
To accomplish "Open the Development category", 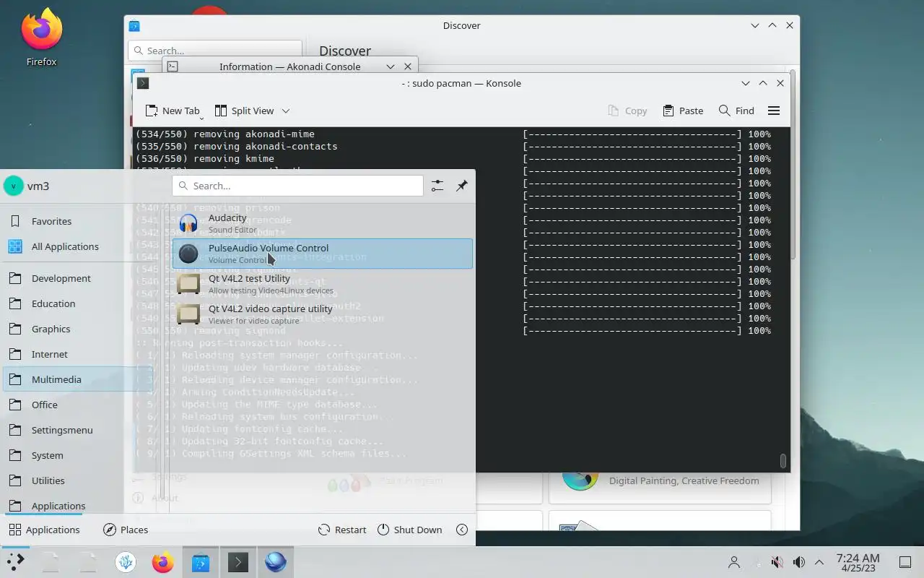I will click(64, 278).
